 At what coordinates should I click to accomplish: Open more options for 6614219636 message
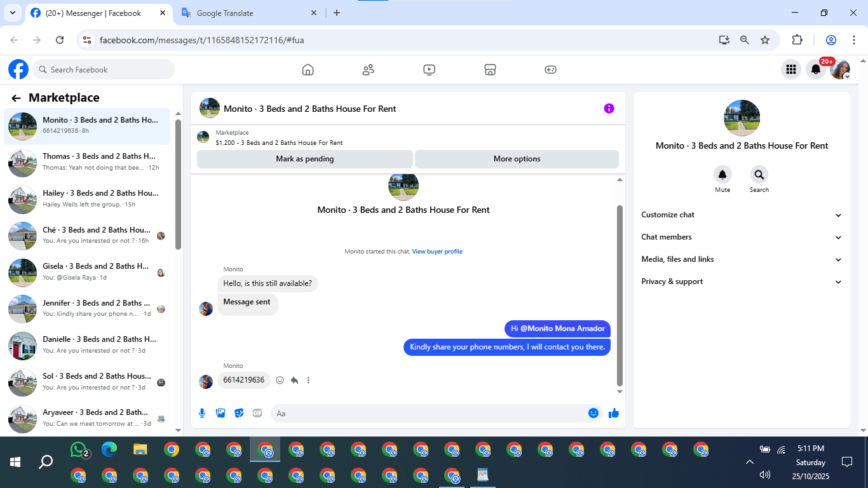[309, 380]
